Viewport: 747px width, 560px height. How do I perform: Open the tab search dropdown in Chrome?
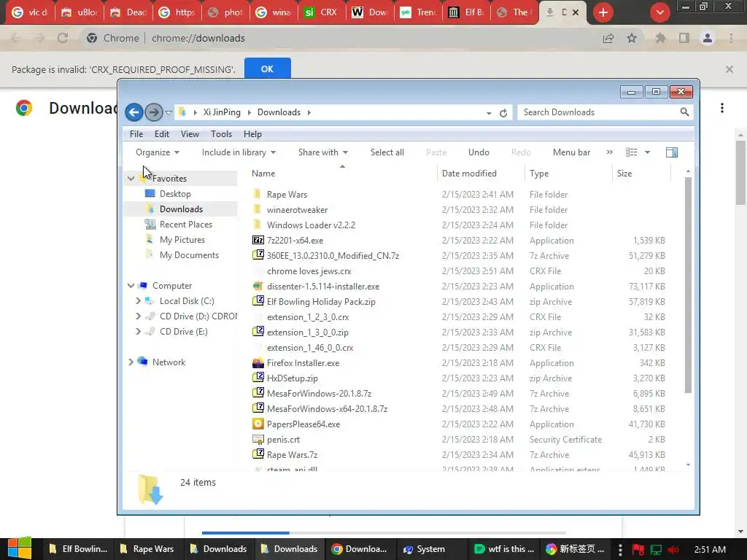[659, 12]
